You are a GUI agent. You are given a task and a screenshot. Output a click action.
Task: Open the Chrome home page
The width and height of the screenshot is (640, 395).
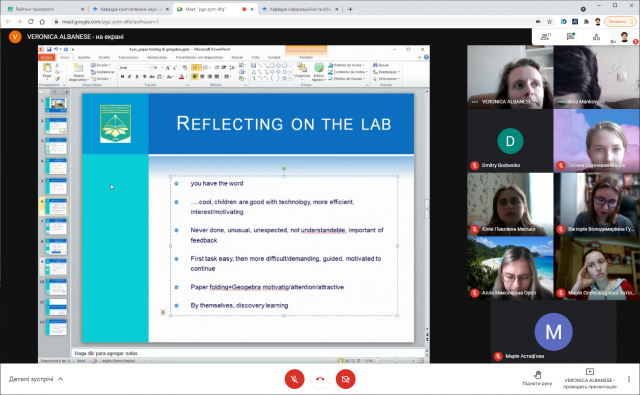point(42,22)
